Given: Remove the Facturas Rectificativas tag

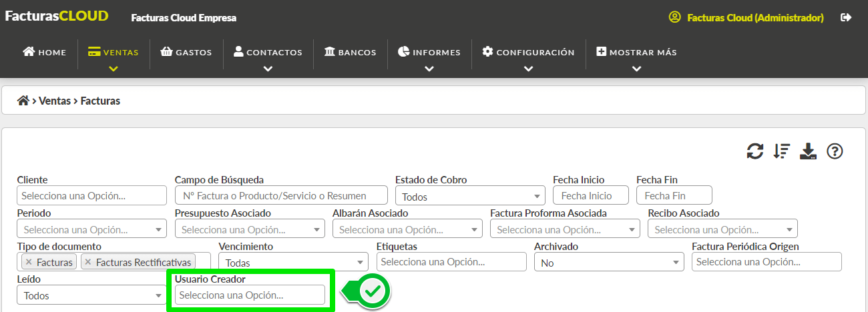Looking at the screenshot, I should (x=88, y=262).
